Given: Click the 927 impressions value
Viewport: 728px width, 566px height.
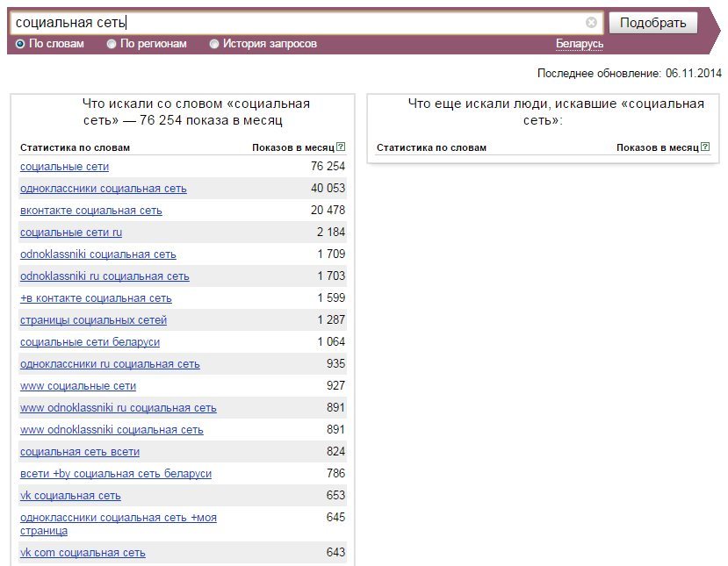Looking at the screenshot, I should [335, 385].
